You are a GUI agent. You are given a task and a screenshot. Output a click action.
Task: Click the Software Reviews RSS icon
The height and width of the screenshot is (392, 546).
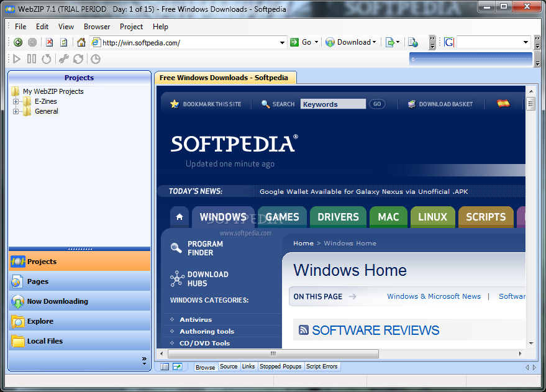pyautogui.click(x=304, y=330)
